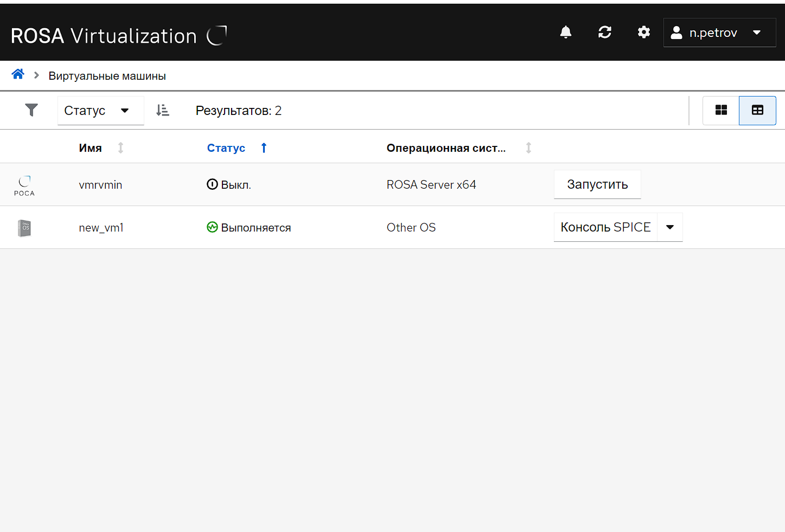Screen dimensions: 785x532
Task: Click the sort direction icon
Action: [162, 110]
